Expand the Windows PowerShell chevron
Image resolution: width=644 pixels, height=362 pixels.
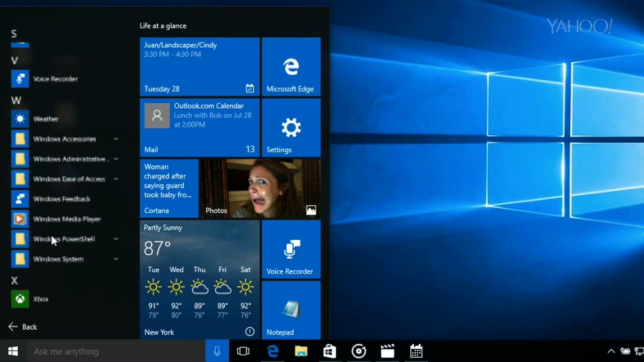coord(116,239)
